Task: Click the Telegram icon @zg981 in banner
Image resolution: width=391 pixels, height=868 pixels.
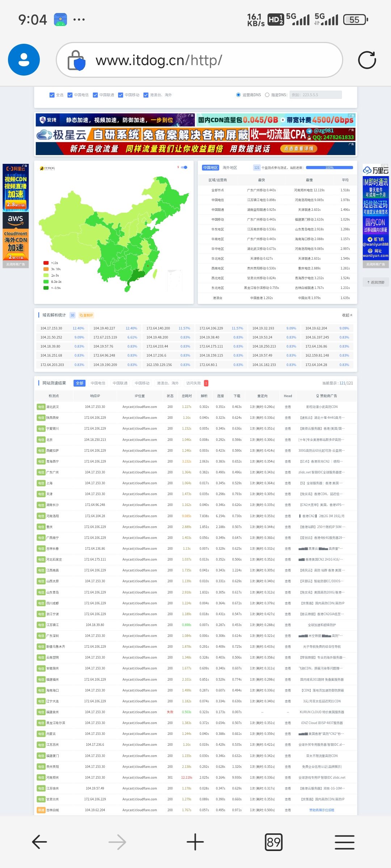Action: point(309,131)
